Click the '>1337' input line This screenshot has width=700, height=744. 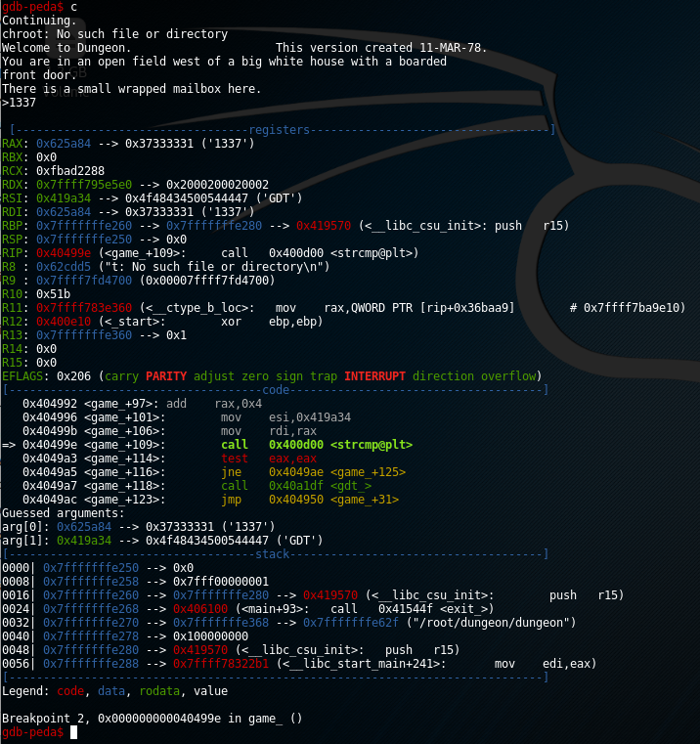tap(19, 103)
